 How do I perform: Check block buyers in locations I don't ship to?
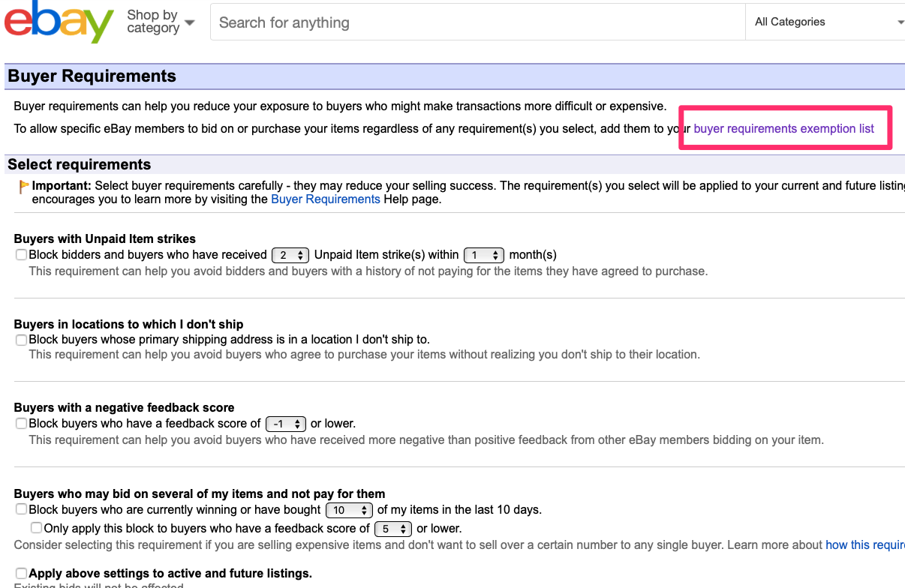(21, 340)
